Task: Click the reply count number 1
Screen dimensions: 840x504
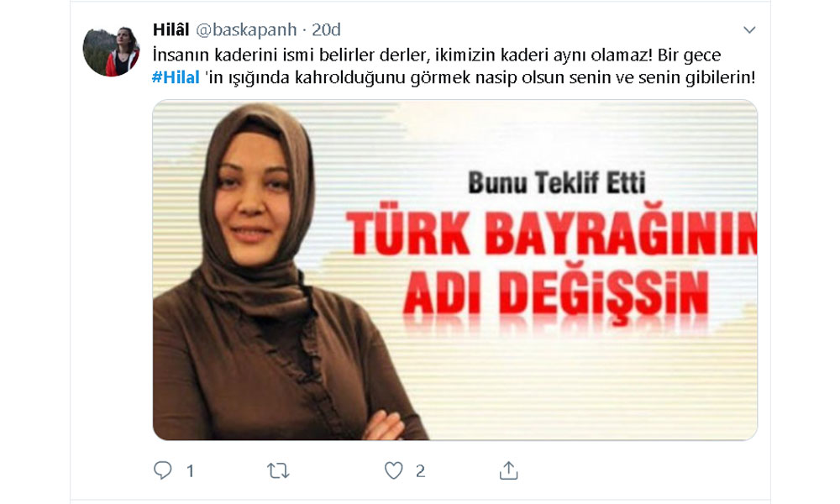Action: (x=190, y=471)
